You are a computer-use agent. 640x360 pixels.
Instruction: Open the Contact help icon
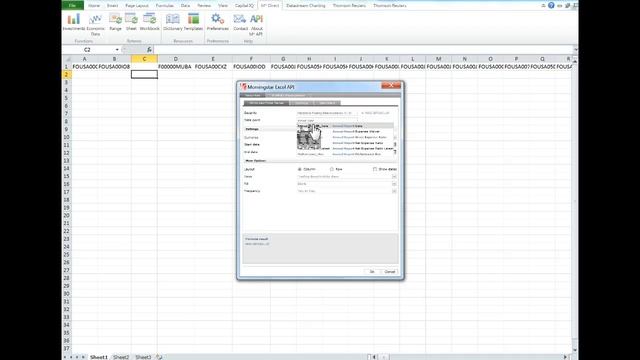(x=240, y=22)
